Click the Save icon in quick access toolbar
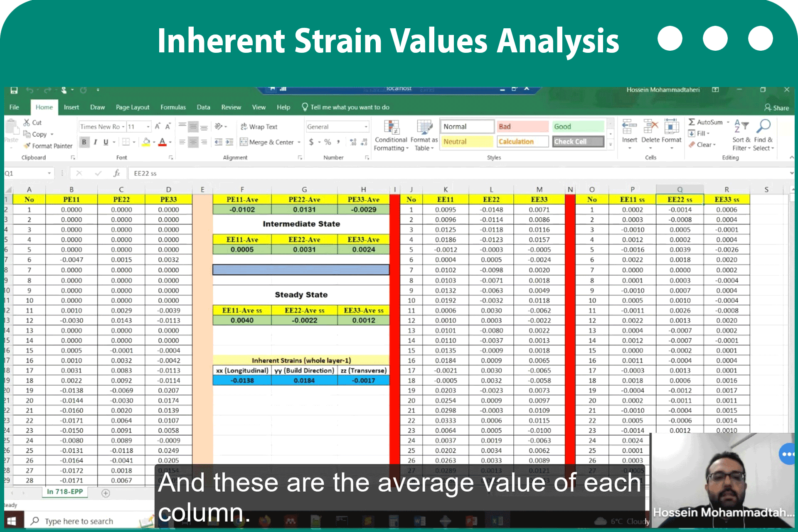Image resolution: width=798 pixels, height=532 pixels. point(14,90)
